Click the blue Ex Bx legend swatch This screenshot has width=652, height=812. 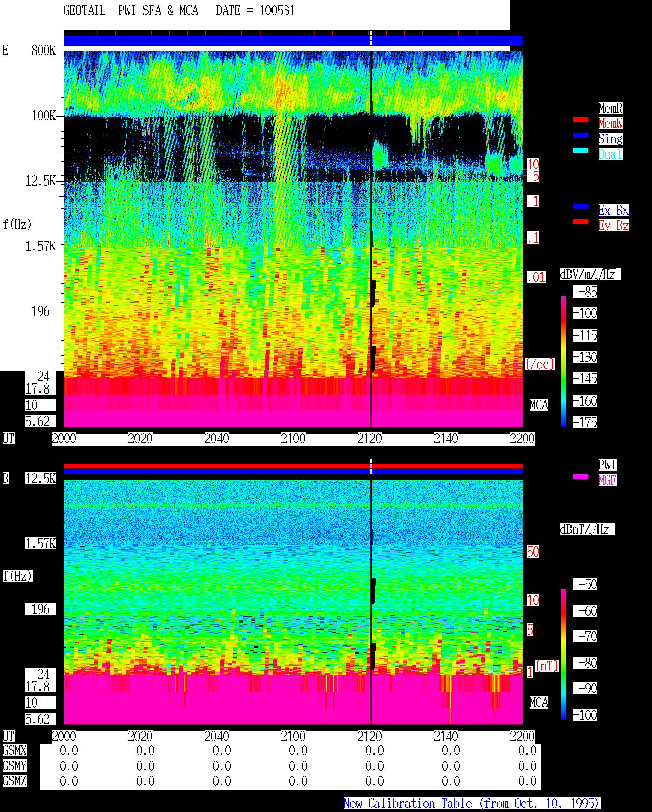[x=581, y=206]
